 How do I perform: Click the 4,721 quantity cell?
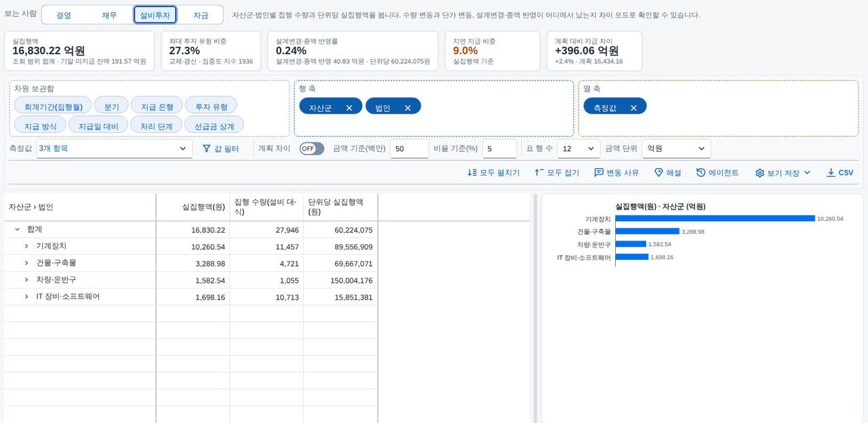click(x=267, y=264)
